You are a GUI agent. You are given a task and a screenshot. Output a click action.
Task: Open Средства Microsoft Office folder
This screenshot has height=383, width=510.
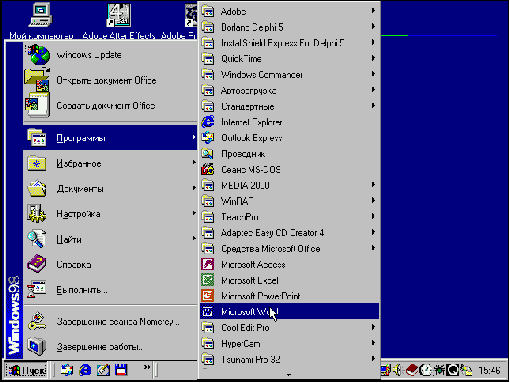(x=289, y=248)
